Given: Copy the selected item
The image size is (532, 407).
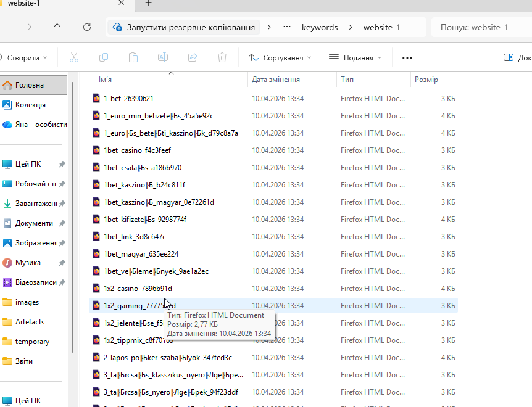Looking at the screenshot, I should pos(104,57).
